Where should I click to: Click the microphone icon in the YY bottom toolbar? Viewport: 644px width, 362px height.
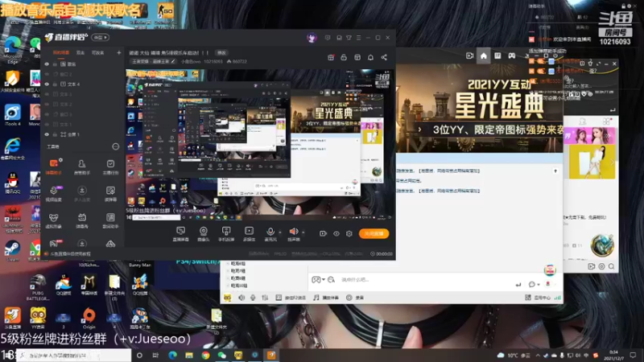[253, 298]
